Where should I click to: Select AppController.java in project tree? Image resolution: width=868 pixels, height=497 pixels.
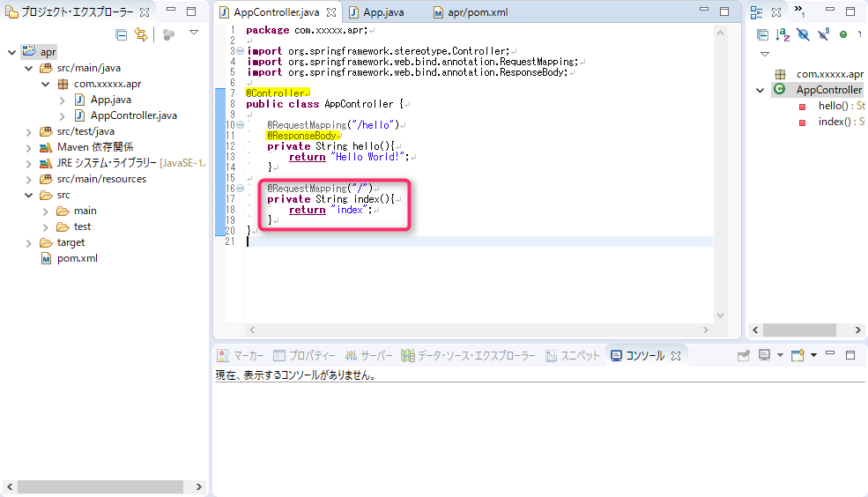tap(133, 115)
